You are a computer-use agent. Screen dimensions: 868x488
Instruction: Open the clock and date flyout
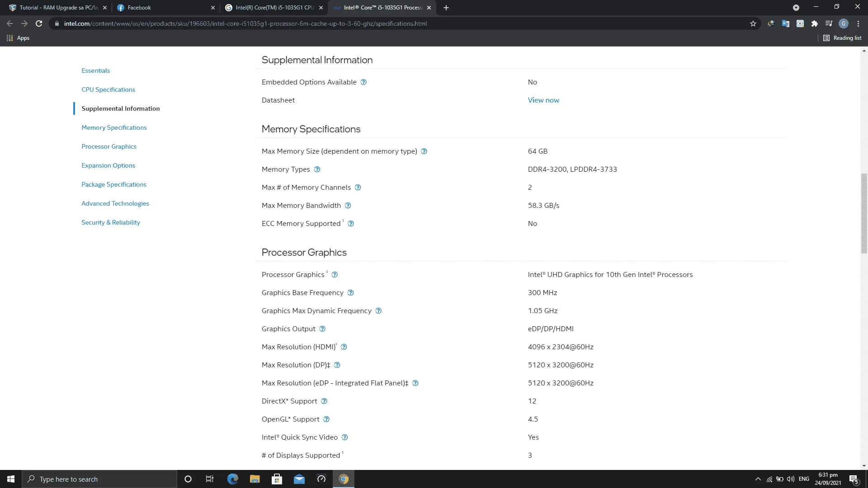coord(828,479)
